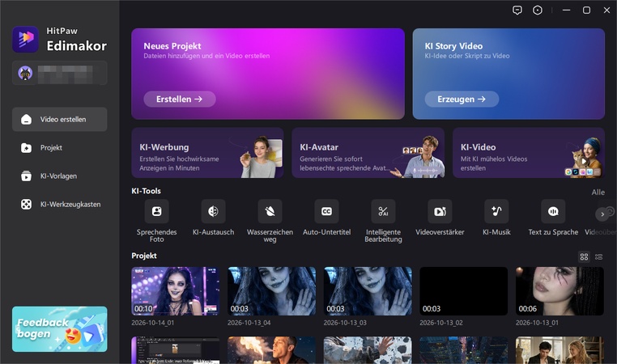Click the KI-Vorlagen template icon
Viewport: 617px width, 364px height.
pos(26,176)
